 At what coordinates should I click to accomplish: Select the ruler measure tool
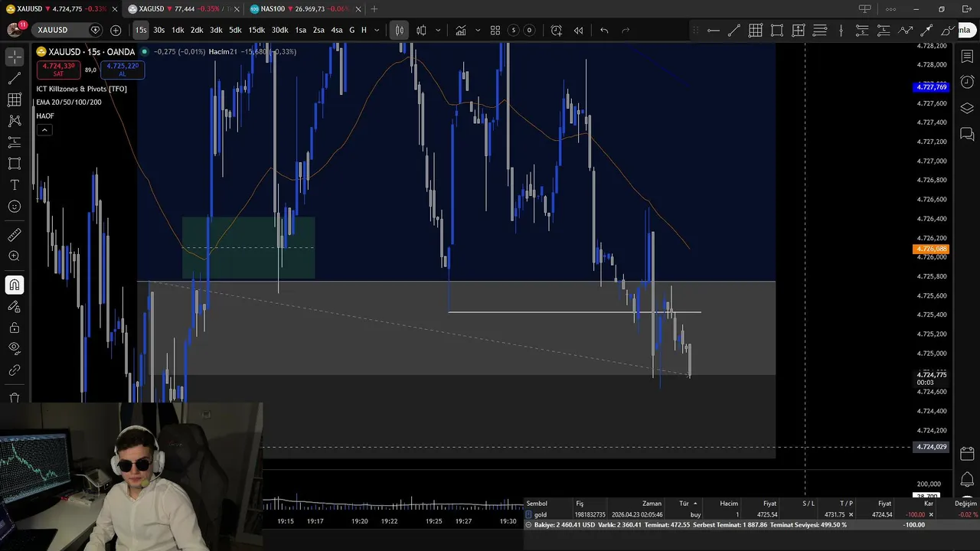[15, 235]
